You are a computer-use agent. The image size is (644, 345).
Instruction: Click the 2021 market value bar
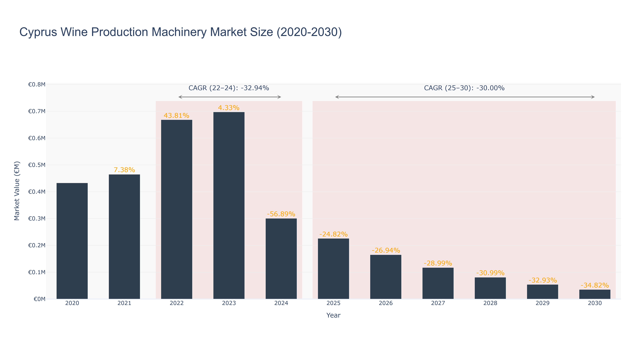[x=124, y=237]
